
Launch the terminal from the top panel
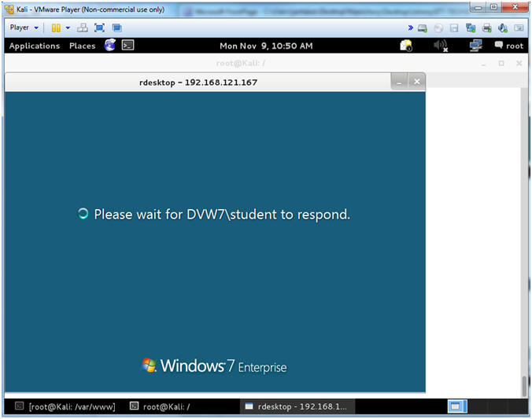click(128, 45)
